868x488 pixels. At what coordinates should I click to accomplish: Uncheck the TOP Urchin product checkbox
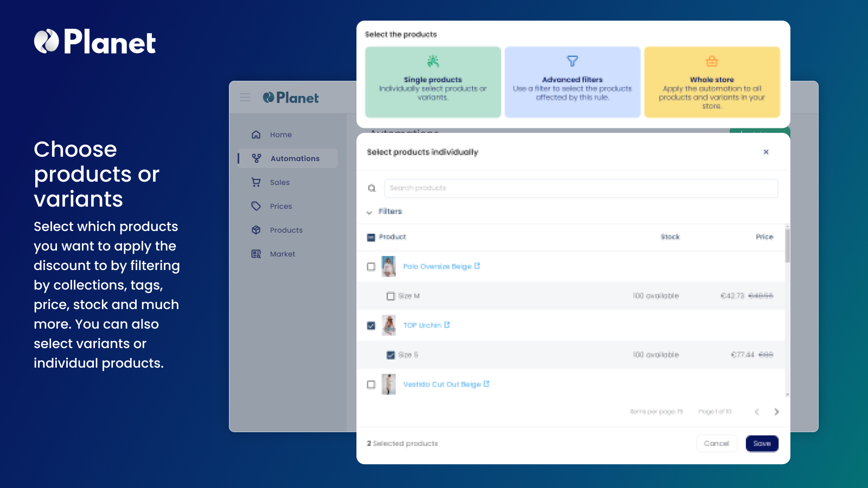pos(371,325)
